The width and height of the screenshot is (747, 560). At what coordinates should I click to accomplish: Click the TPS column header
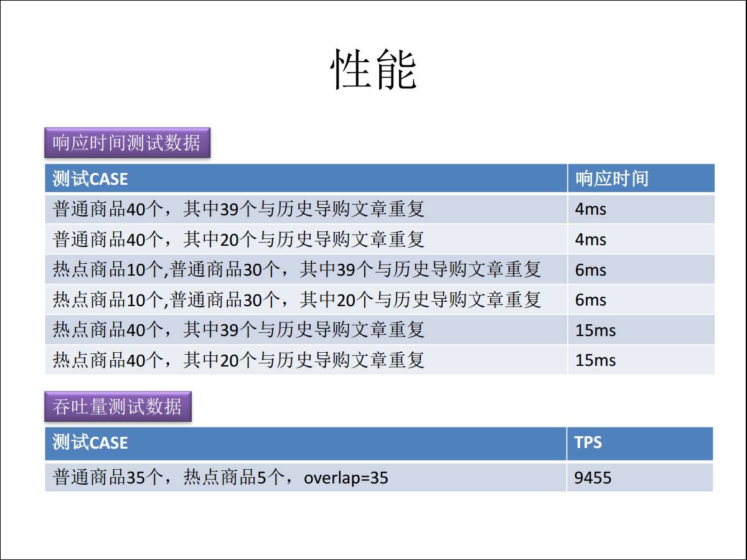(588, 442)
